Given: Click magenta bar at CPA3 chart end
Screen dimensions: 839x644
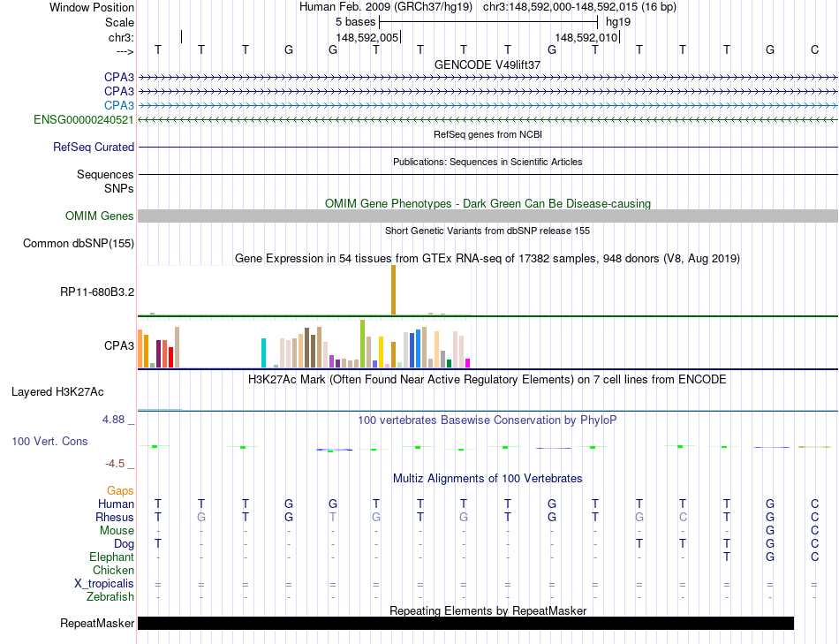Looking at the screenshot, I should [x=468, y=363].
